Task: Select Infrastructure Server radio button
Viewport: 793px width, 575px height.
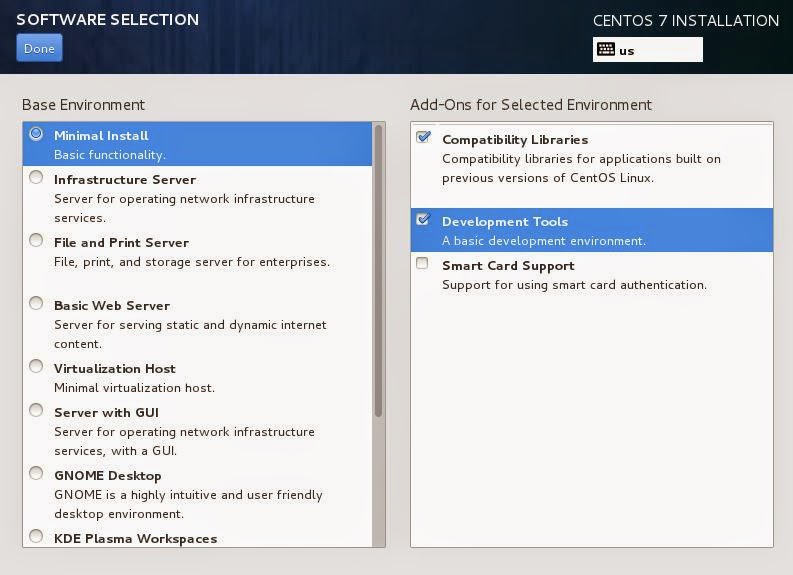Action: (36, 177)
